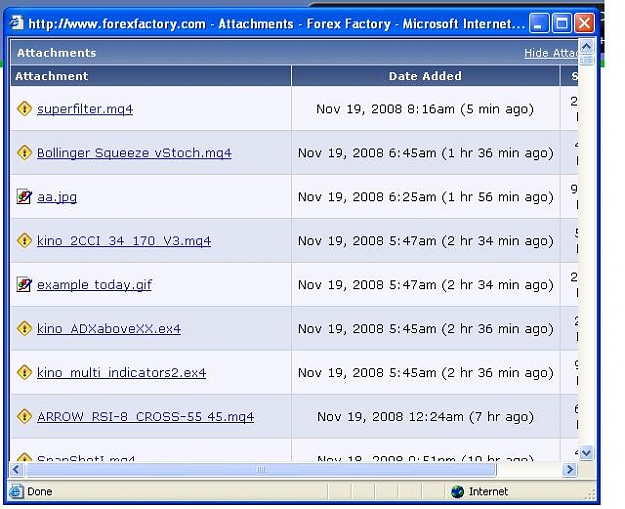625x509 pixels.
Task: Close the Forex Factory Attachments window
Action: 584,23
